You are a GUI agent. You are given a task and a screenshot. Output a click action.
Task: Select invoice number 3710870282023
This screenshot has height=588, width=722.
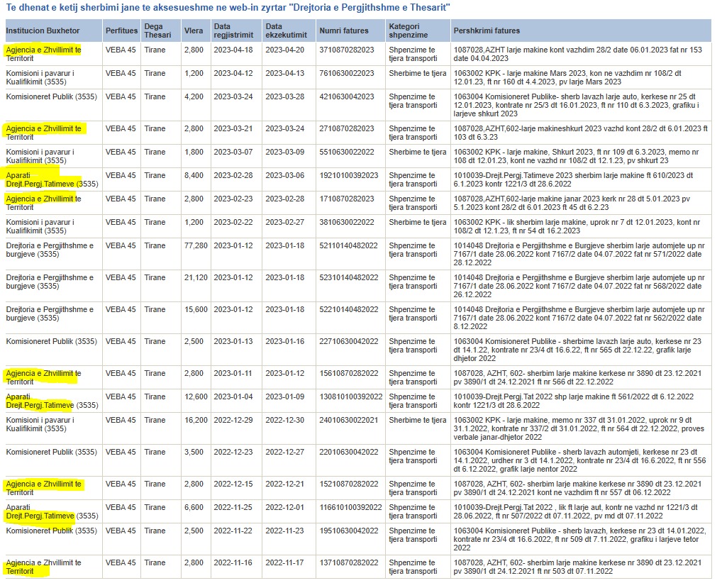pyautogui.click(x=347, y=50)
